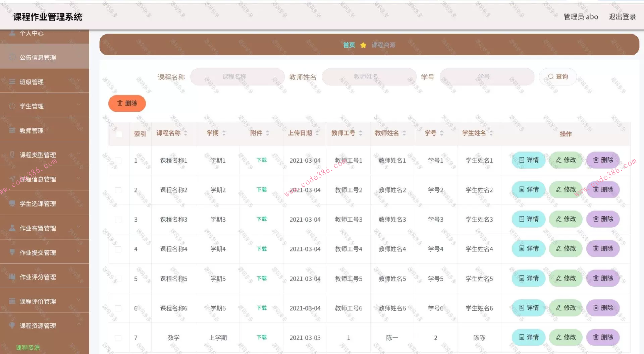The image size is (644, 354).
Task: Click the trash icon on the 删除 button
Action: [120, 103]
